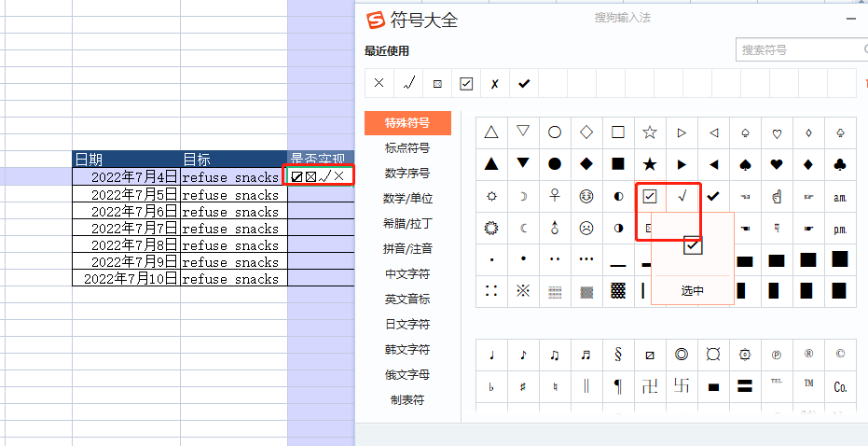The width and height of the screenshot is (868, 446).
Task: Pick the pointing hand symbol
Action: (776, 196)
